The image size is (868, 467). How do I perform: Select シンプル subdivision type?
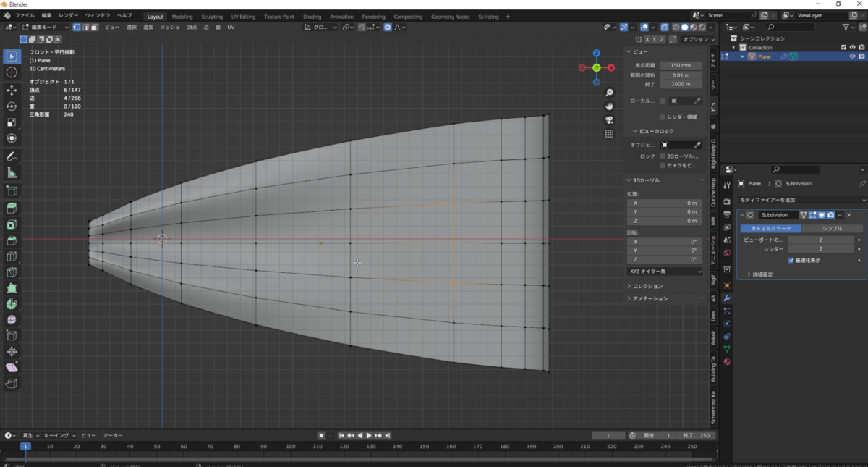[x=832, y=228]
